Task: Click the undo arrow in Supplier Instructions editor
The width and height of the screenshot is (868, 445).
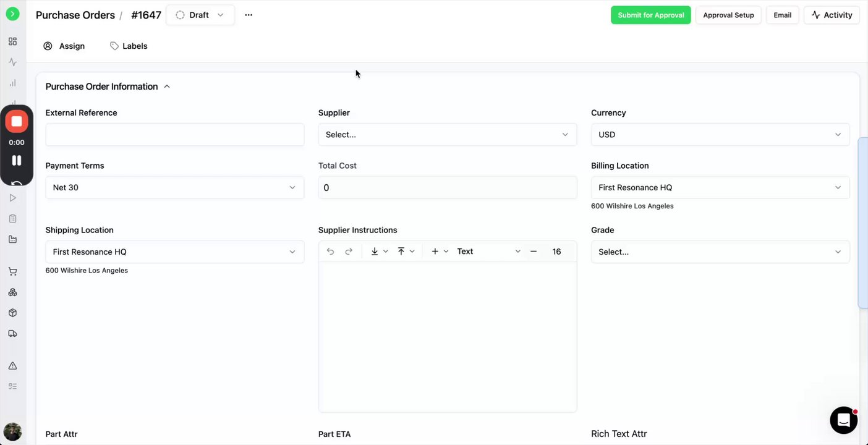Action: 330,252
